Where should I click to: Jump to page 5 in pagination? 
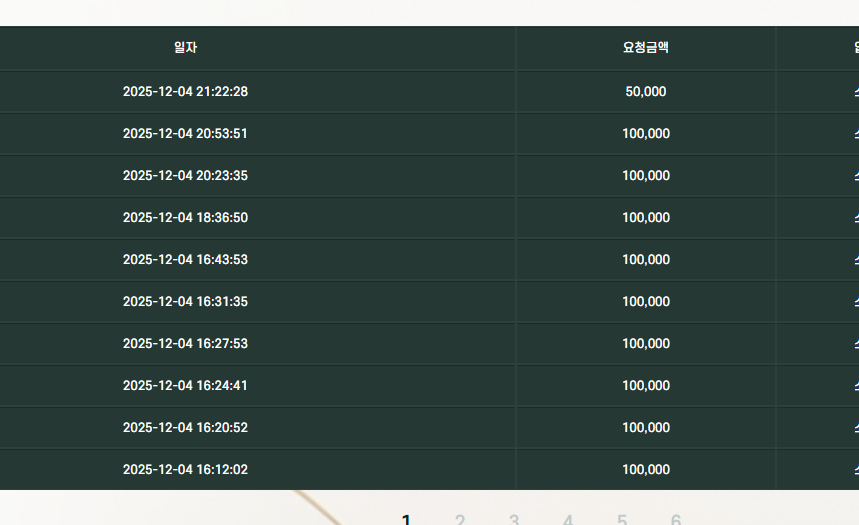[x=622, y=519]
